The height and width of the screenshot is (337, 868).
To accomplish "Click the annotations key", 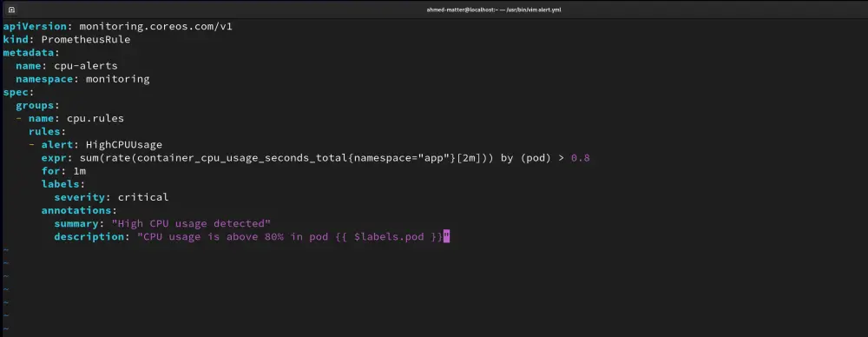I will [76, 210].
